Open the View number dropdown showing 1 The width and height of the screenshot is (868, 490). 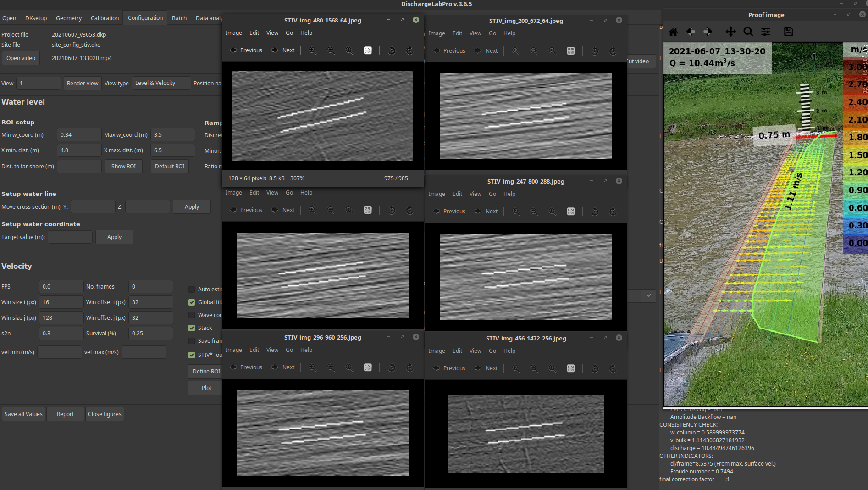click(x=39, y=84)
